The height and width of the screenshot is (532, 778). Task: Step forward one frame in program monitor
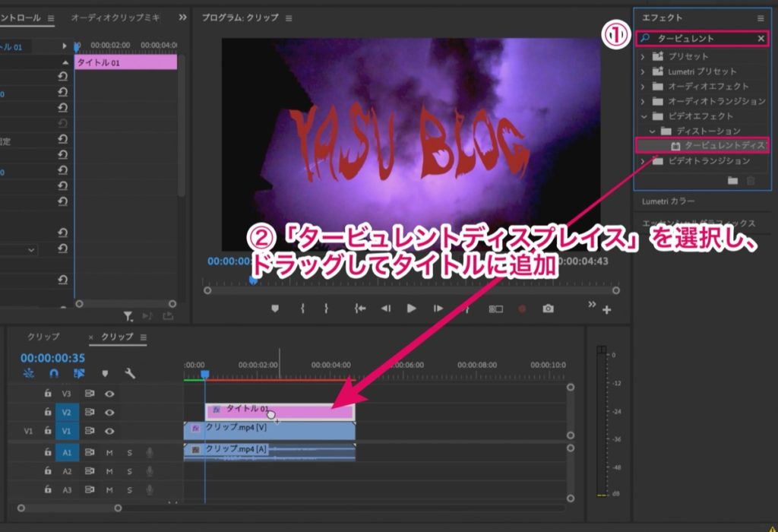click(438, 309)
